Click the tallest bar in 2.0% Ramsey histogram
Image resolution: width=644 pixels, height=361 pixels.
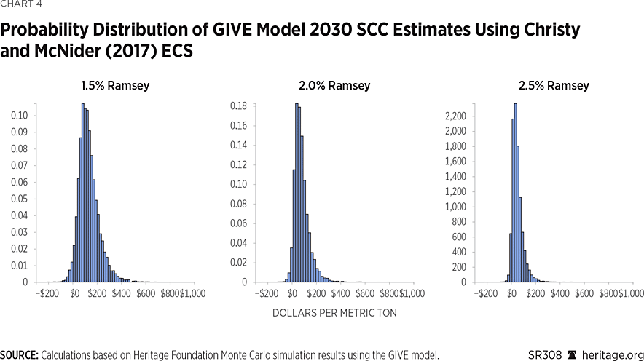tap(297, 193)
